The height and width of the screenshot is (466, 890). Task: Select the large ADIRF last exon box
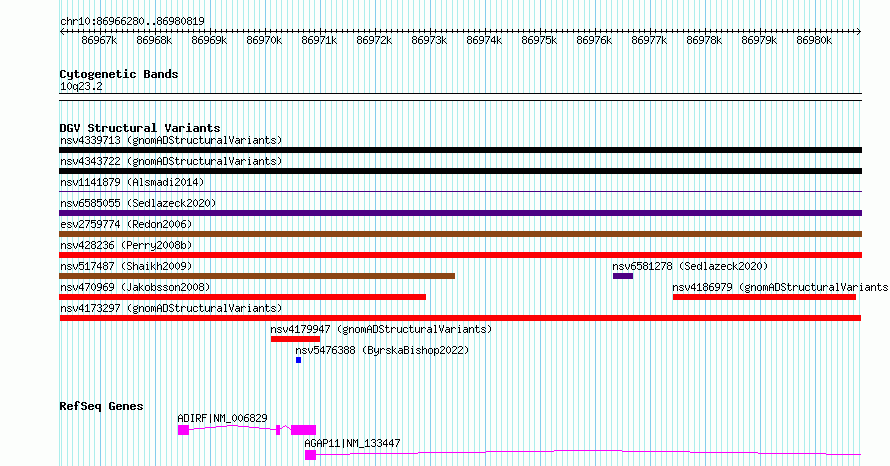pyautogui.click(x=304, y=430)
